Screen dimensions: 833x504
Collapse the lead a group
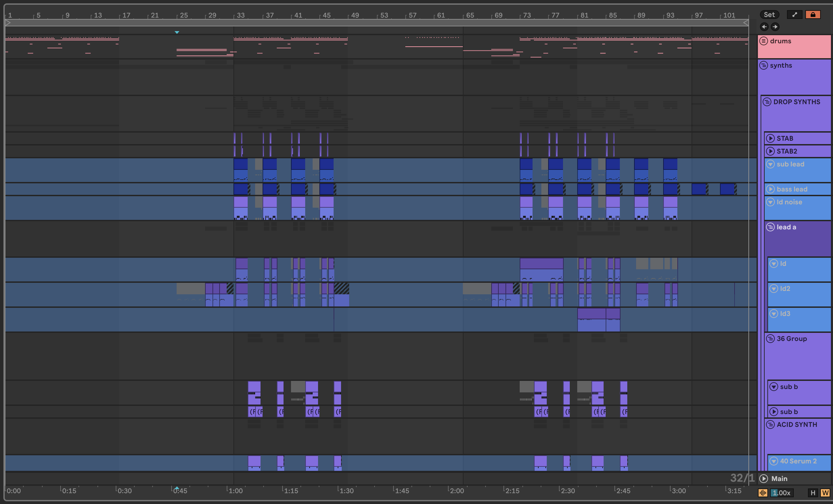pos(770,227)
